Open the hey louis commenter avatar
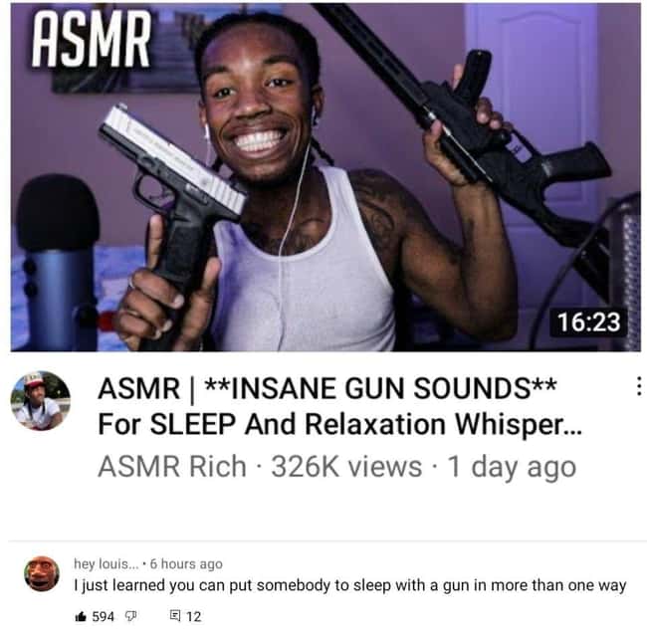This screenshot has width=647, height=644. click(42, 573)
